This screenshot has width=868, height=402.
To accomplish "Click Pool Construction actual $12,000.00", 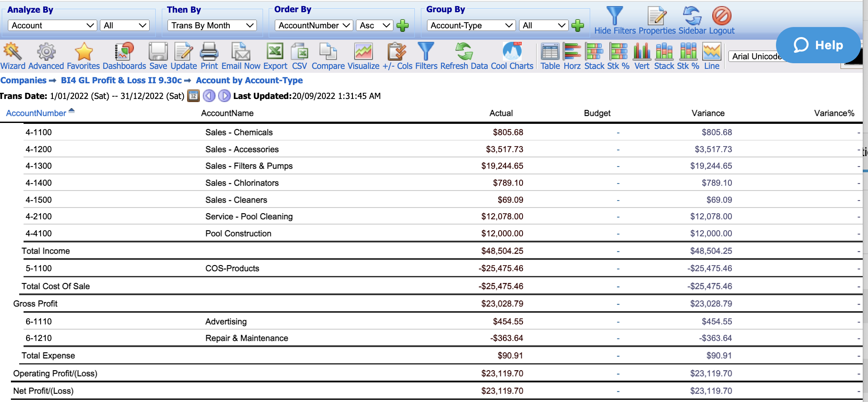I will click(x=502, y=233).
